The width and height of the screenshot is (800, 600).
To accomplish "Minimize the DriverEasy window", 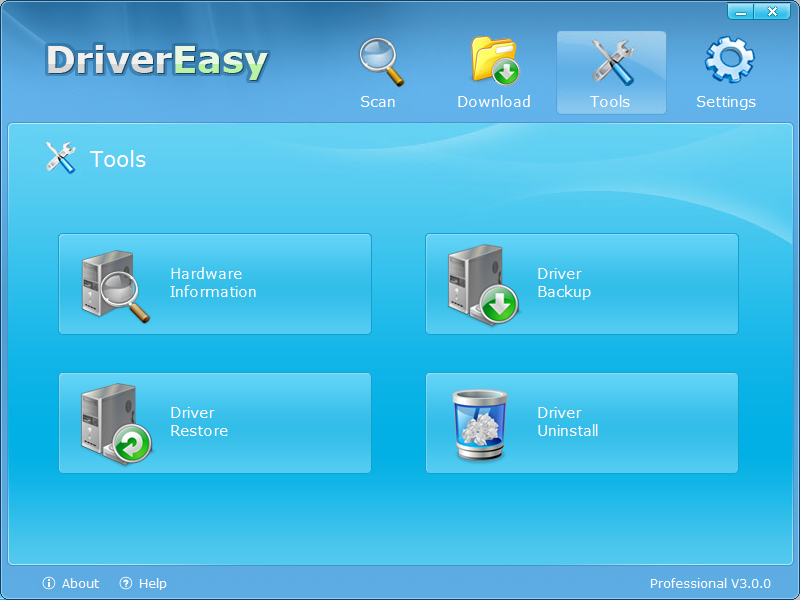I will (741, 11).
